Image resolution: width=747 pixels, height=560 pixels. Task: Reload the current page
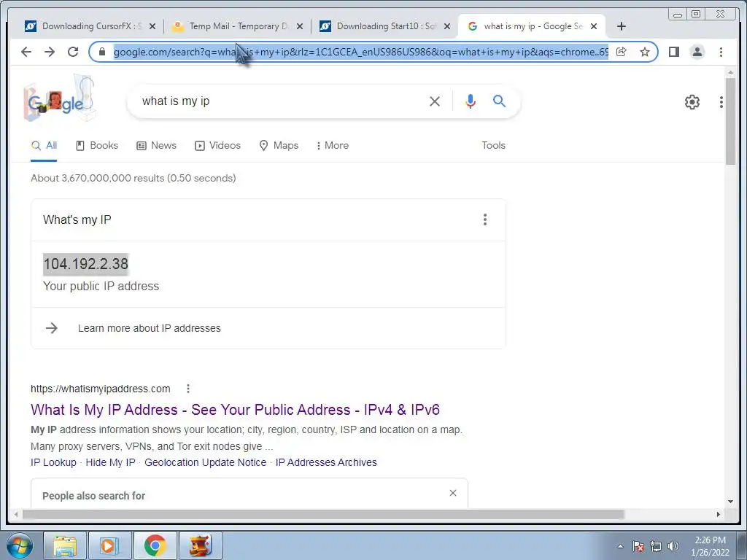click(73, 52)
